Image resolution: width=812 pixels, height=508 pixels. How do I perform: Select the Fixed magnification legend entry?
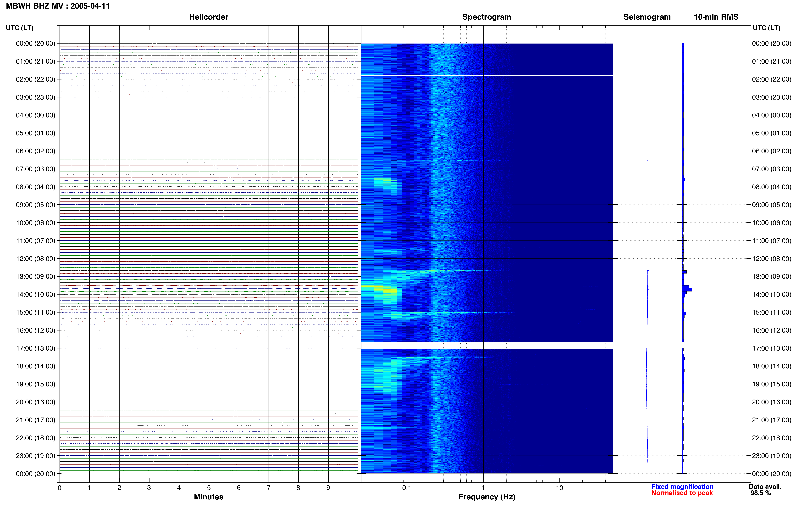pos(682,486)
